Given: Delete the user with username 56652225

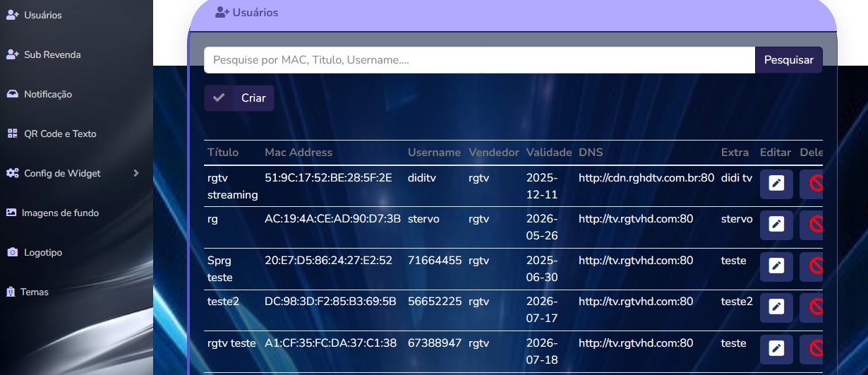Looking at the screenshot, I should (x=814, y=307).
